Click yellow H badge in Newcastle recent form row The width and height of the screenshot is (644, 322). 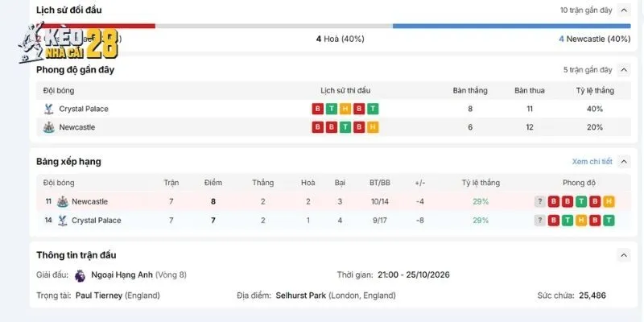point(373,127)
